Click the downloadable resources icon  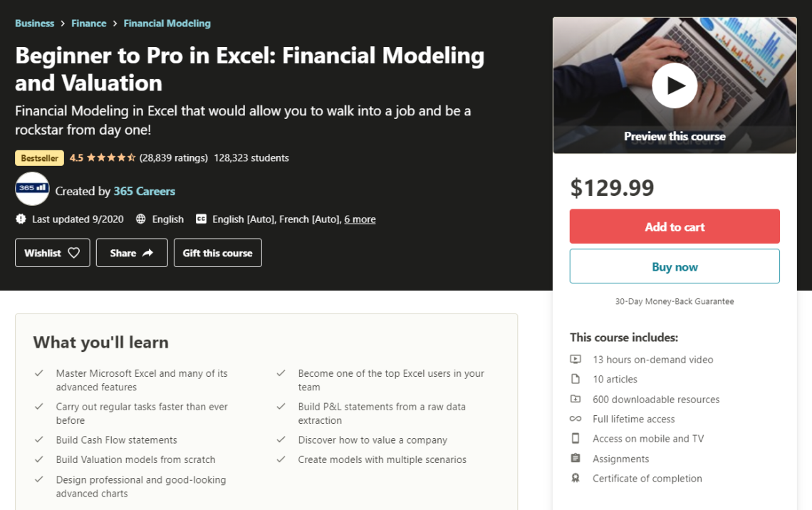(576, 399)
